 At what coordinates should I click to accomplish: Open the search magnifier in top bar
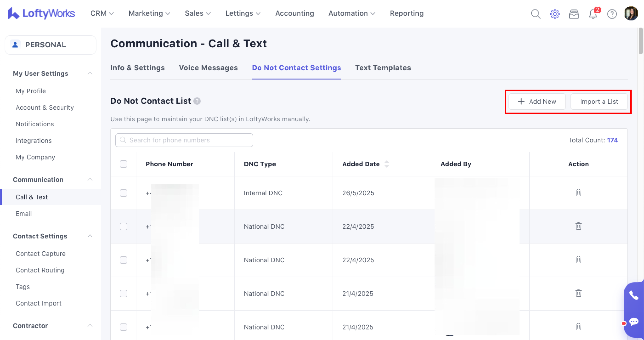click(x=536, y=14)
